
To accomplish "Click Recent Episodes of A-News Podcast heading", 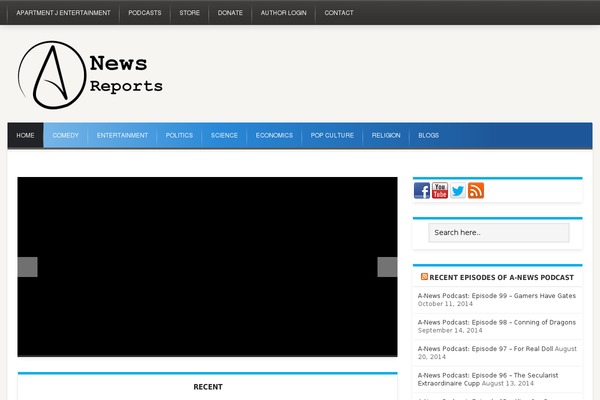I will pos(501,278).
